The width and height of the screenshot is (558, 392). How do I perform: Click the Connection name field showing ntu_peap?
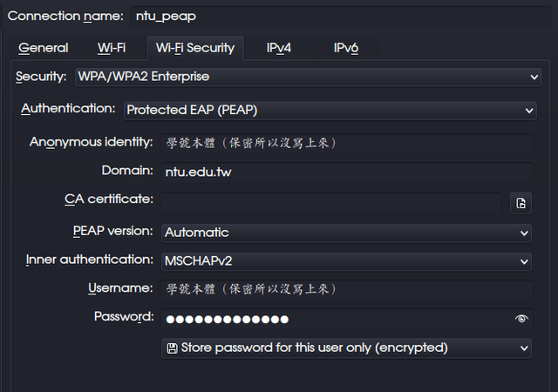point(340,16)
